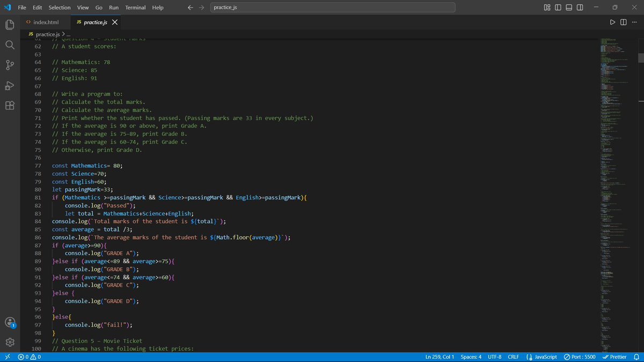Open the Explorer view in activity bar
Image resolution: width=644 pixels, height=362 pixels.
pos(9,25)
